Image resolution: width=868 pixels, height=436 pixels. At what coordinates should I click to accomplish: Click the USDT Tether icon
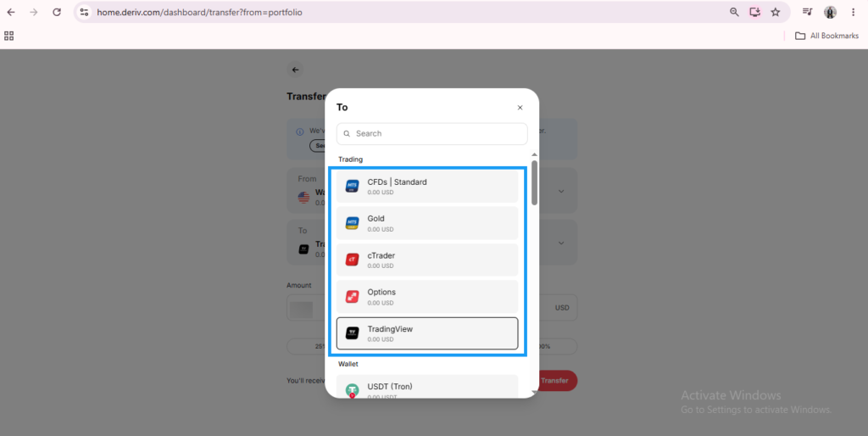pos(352,390)
